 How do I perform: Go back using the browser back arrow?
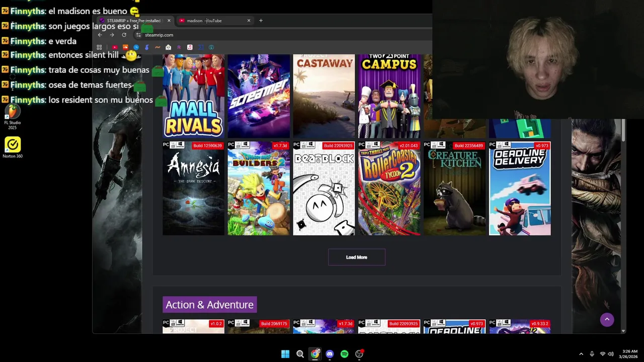[100, 35]
